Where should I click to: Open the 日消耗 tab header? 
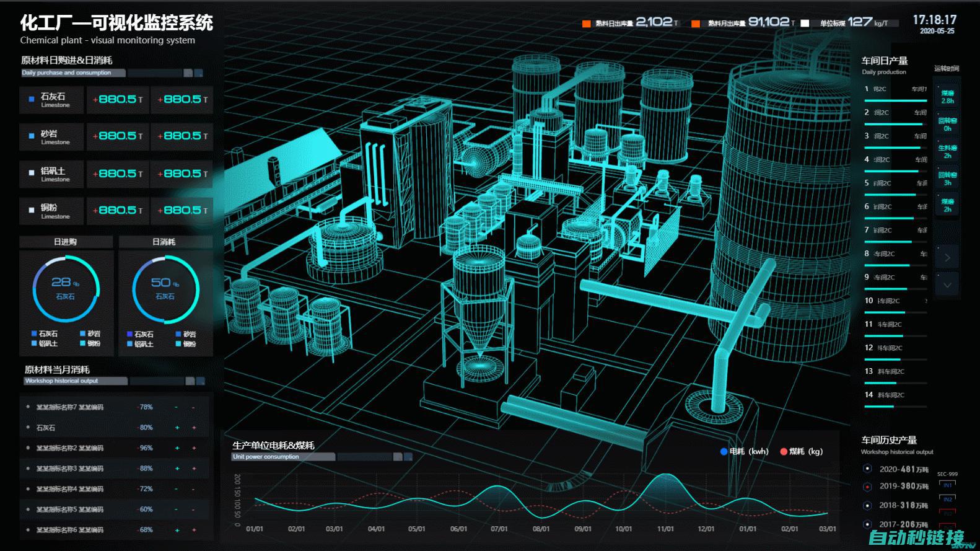click(165, 242)
